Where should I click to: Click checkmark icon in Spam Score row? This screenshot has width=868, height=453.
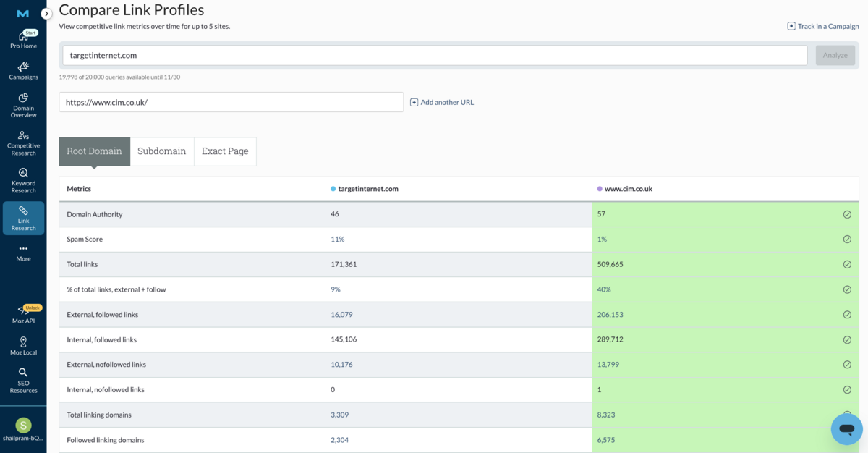coord(847,239)
